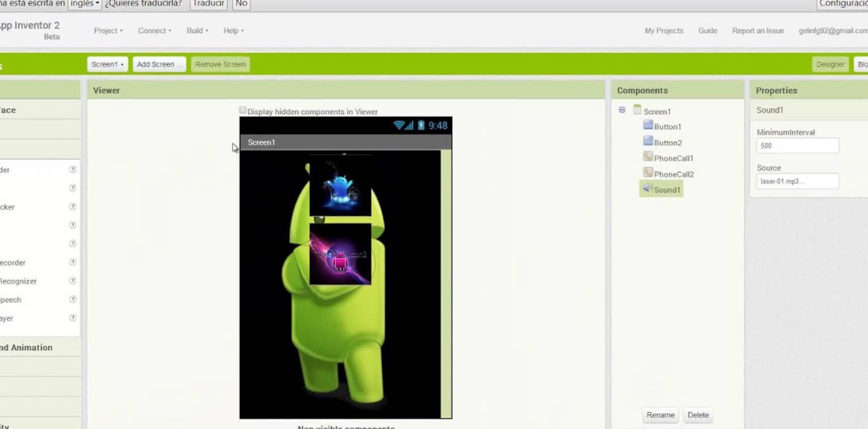Viewport: 868px width, 429px height.
Task: Click the PhoneCall2 component icon
Action: point(648,173)
